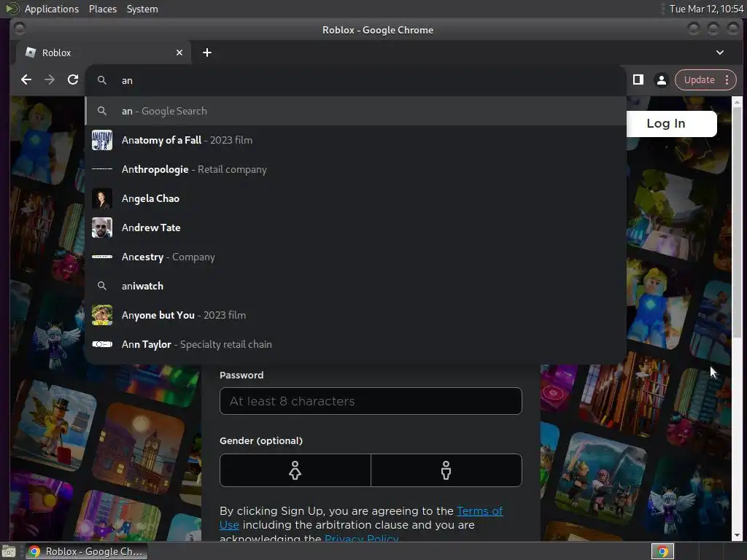Choose the Anthropologie suggestion
Screen dimensions: 747x560
(355, 169)
